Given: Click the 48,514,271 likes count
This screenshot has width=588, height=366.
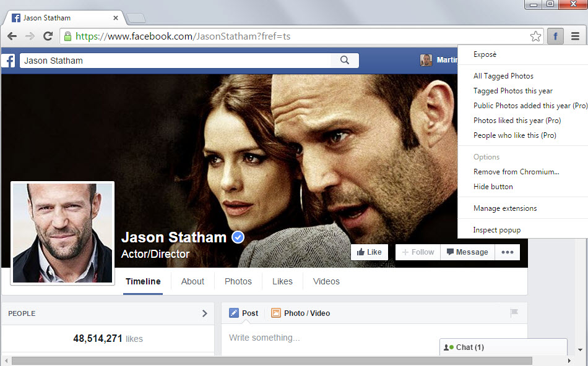Looking at the screenshot, I should coord(108,339).
